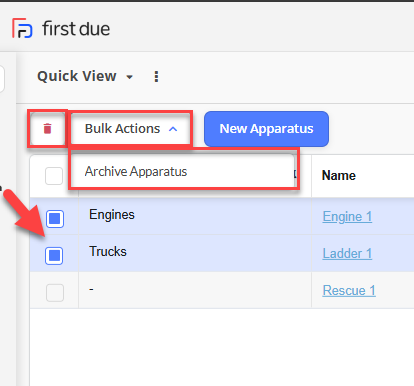This screenshot has height=386, width=414.
Task: Click the red trash delete icon
Action: point(47,129)
